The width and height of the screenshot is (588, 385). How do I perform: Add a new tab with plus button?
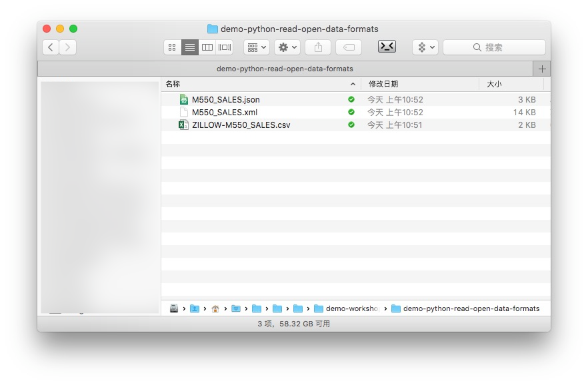pos(542,69)
